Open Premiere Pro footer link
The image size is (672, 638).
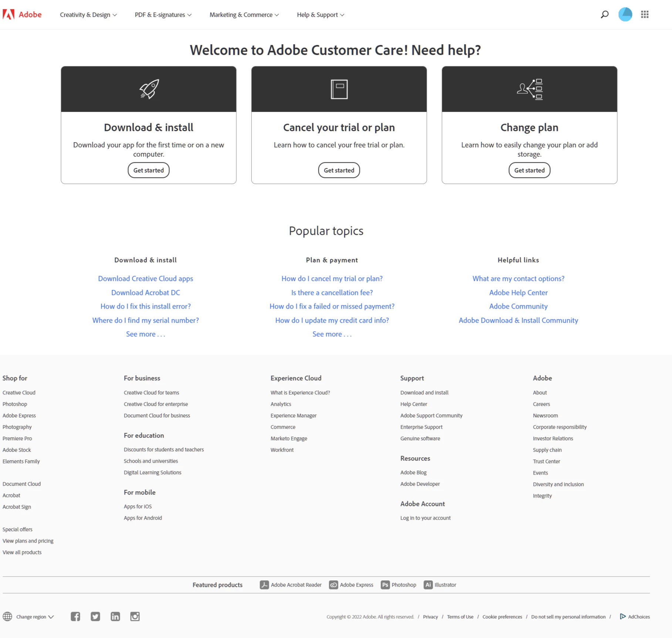[17, 438]
